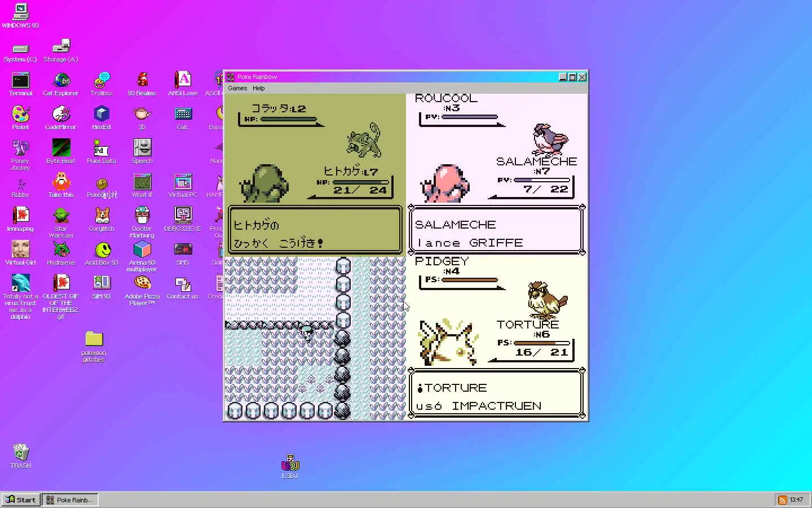
Task: Launch the Adobe Pizza Player icon
Action: [x=142, y=291]
